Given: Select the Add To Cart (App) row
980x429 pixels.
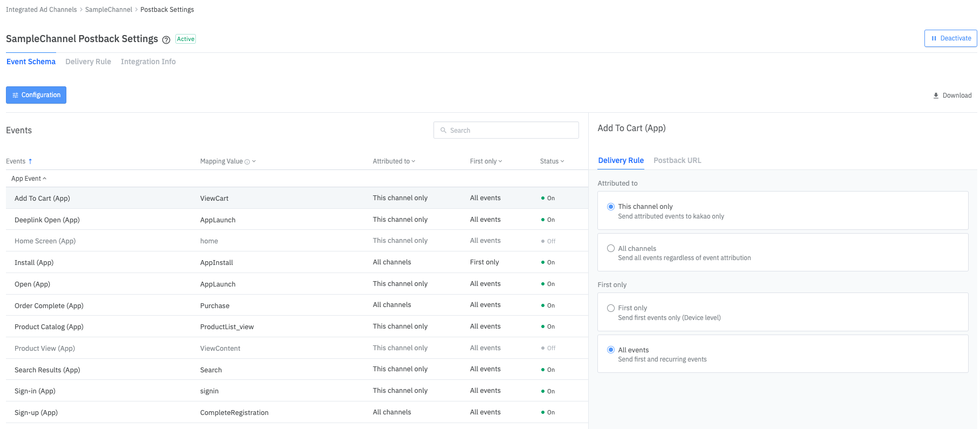Looking at the screenshot, I should click(x=297, y=198).
